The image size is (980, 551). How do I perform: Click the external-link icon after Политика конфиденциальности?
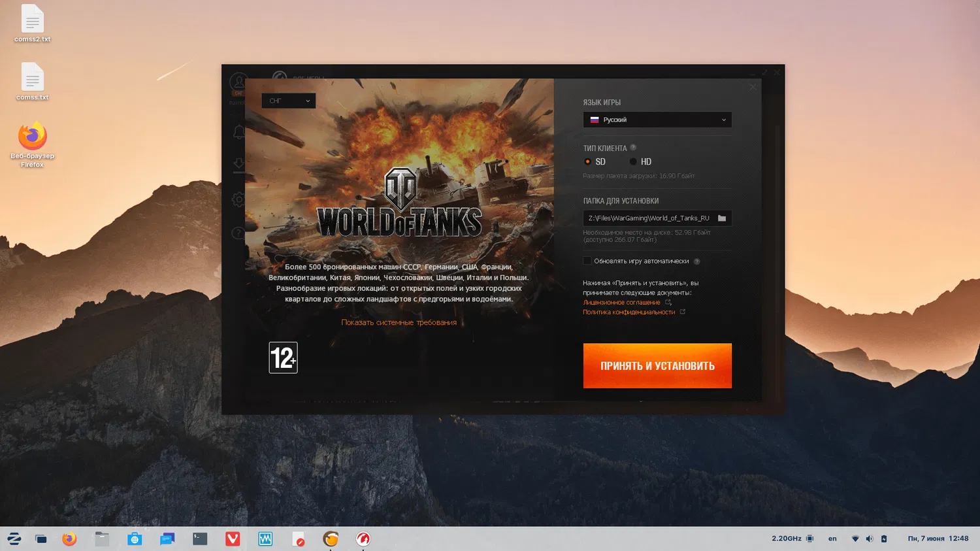coord(683,312)
